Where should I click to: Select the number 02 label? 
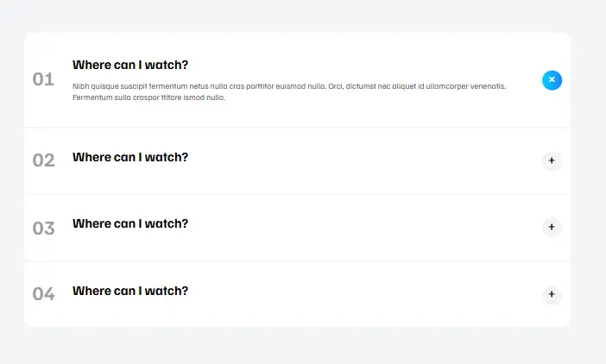(43, 160)
